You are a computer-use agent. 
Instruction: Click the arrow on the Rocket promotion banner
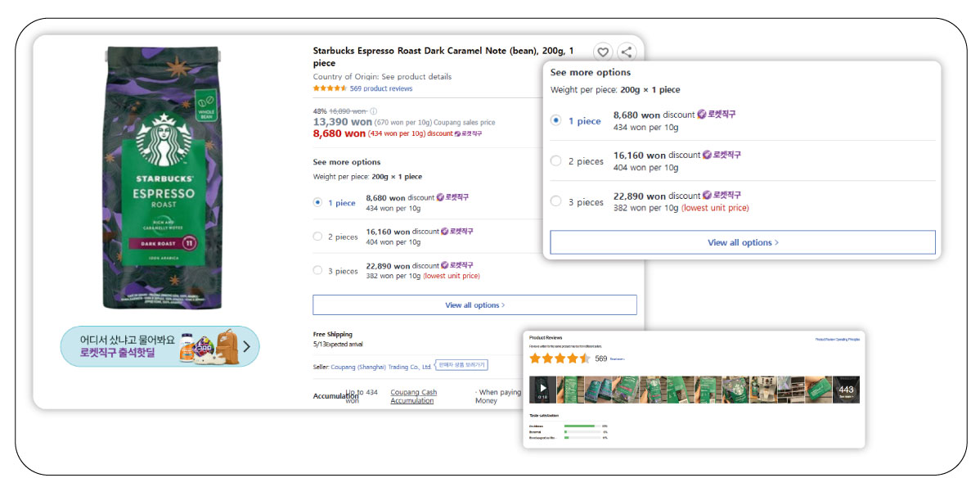click(x=246, y=346)
